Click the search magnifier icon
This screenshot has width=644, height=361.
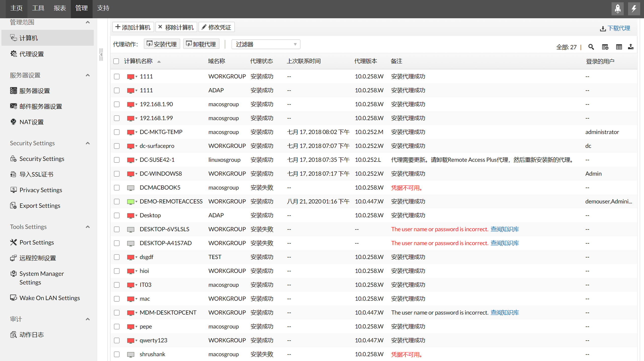tap(591, 47)
